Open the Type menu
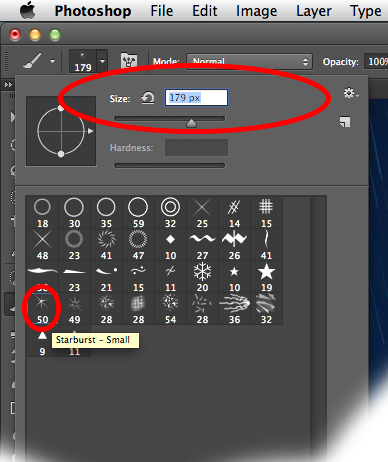Screen dimensions: 388x462 click(365, 11)
